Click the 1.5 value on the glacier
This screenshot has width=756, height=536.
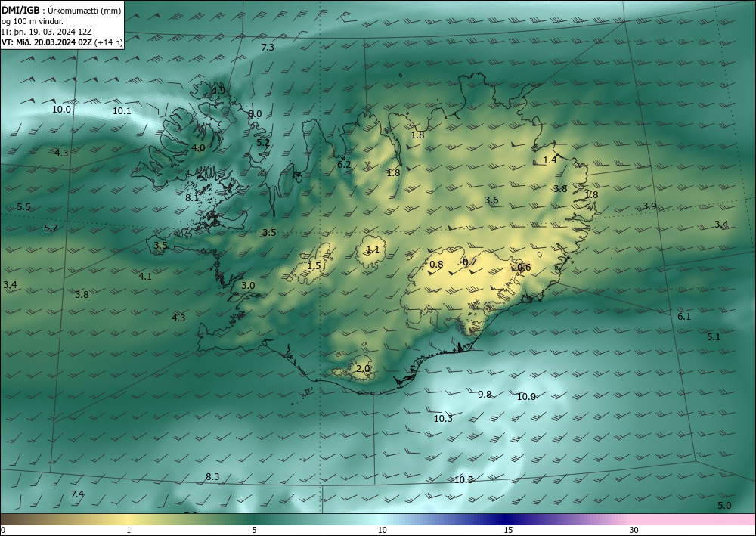click(x=314, y=266)
